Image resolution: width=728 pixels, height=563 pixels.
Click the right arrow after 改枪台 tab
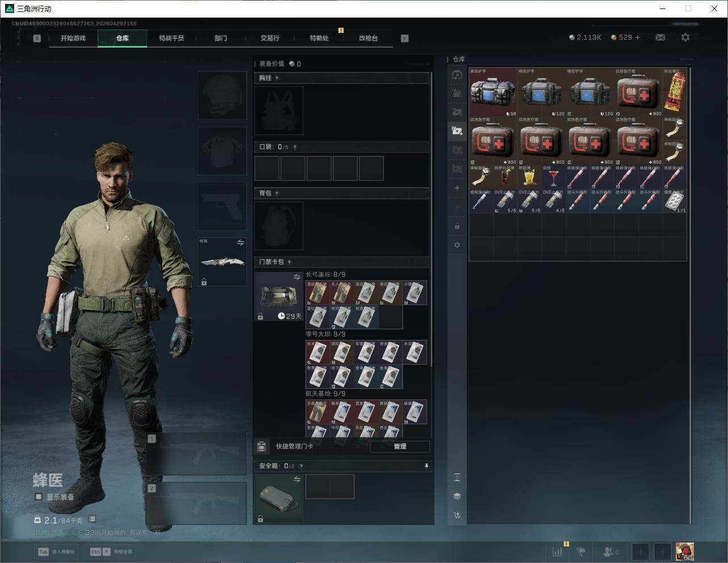[405, 39]
